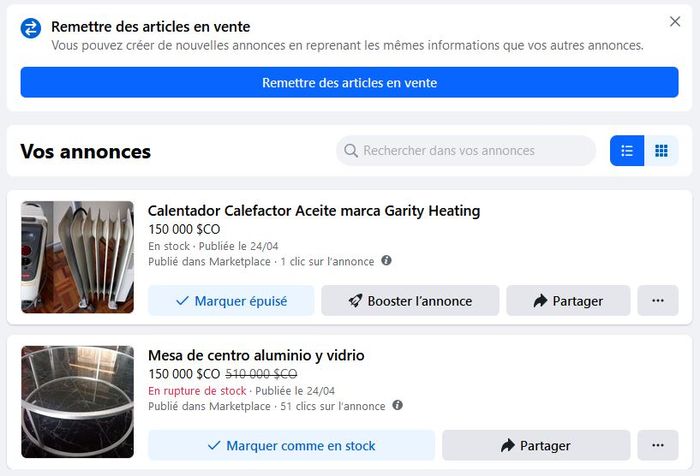The image size is (700, 476).
Task: Share the Mesa de centro listing
Action: tap(536, 446)
